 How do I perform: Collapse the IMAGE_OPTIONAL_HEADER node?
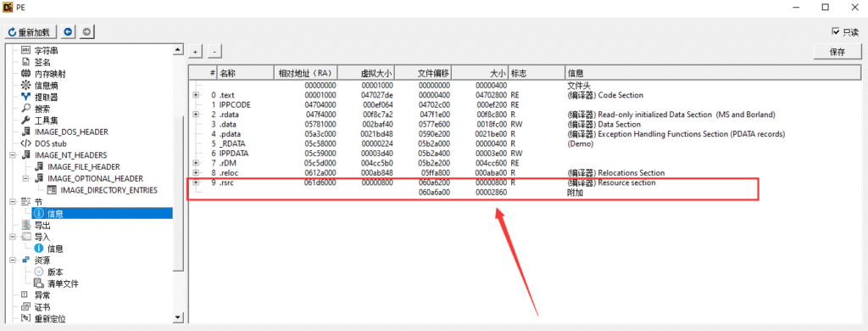(26, 178)
